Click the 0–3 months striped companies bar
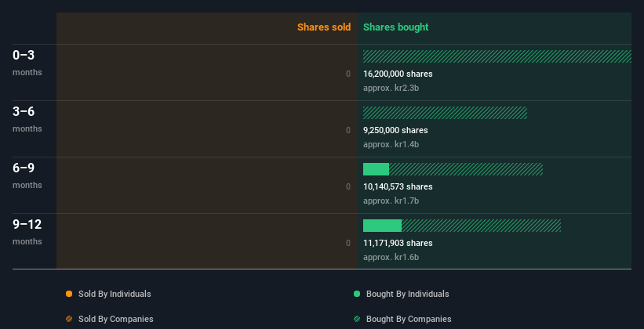The width and height of the screenshot is (644, 329). pos(497,56)
